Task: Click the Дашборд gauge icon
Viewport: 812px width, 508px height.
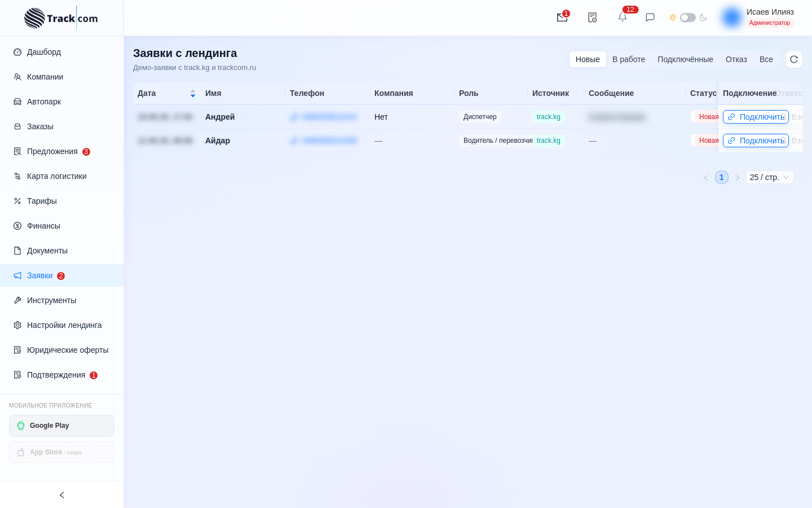Action: click(17, 52)
